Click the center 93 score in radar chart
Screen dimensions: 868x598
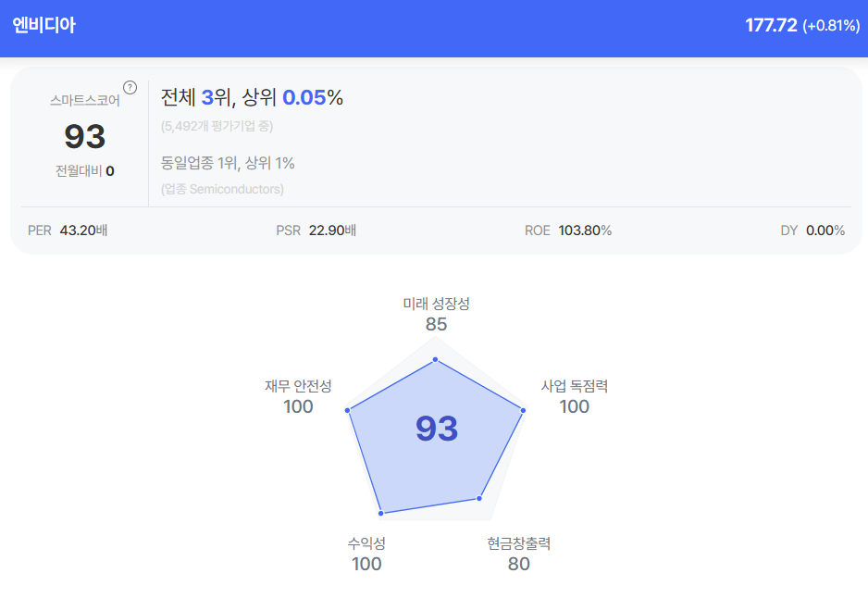point(436,429)
